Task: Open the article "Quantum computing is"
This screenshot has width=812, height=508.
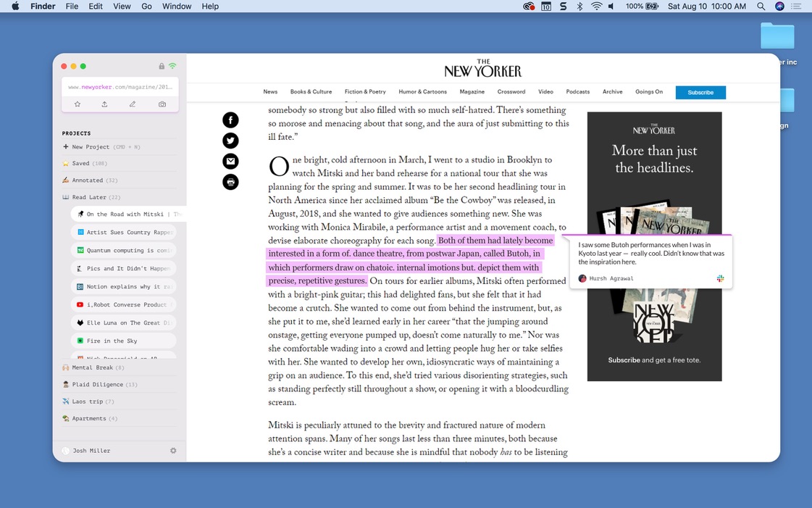Action: point(123,251)
